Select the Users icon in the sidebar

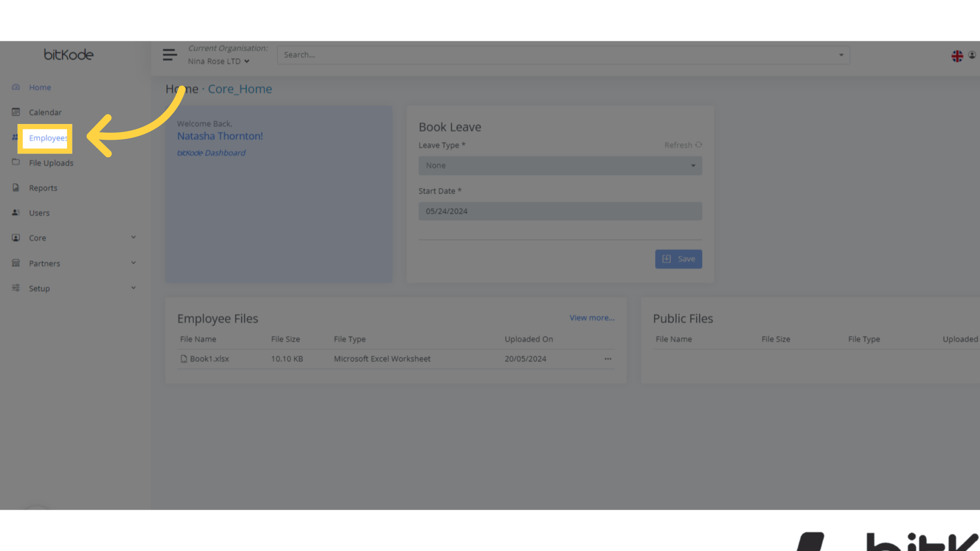click(x=15, y=213)
